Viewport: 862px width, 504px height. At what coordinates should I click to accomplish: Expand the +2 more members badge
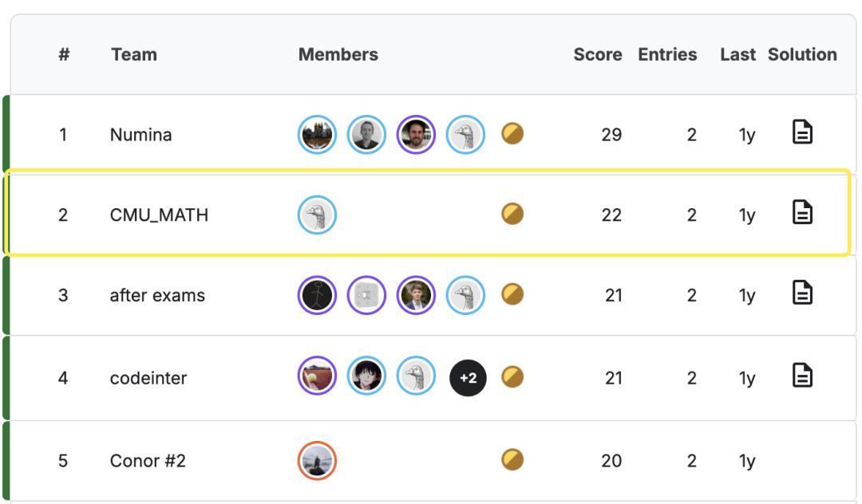click(x=468, y=378)
